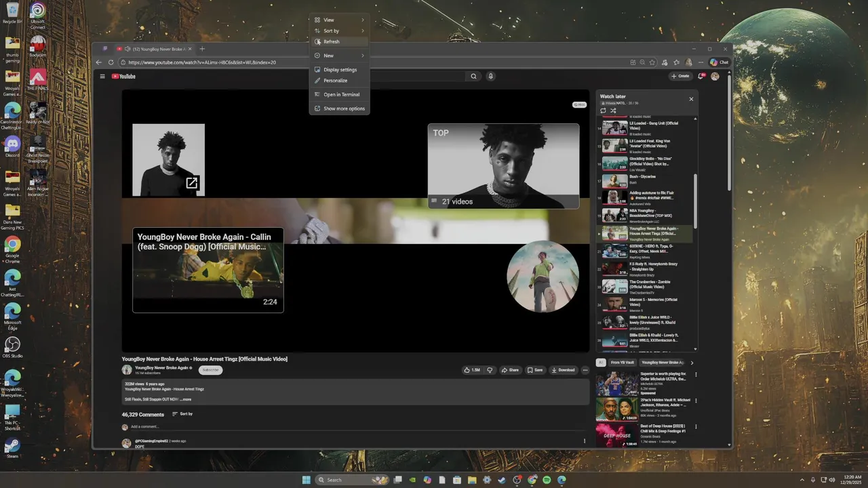Click the browser back arrow
Viewport: 868px width, 488px height.
pos(99,62)
